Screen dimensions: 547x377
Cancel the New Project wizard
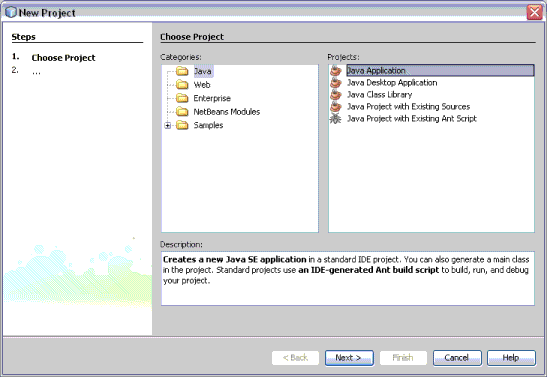(x=457, y=358)
